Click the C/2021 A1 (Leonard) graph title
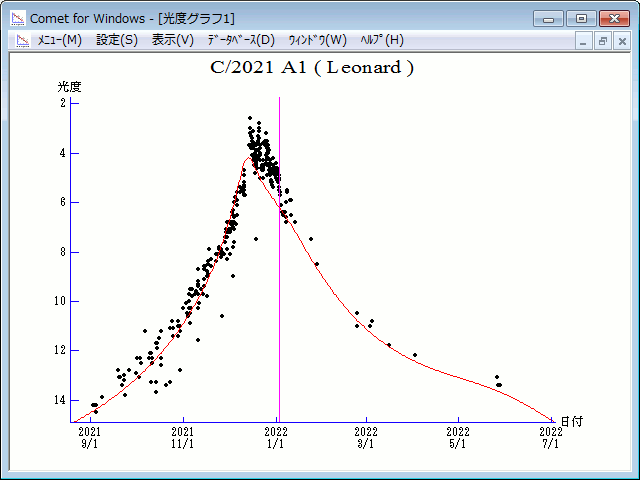The width and height of the screenshot is (640, 480). (x=312, y=68)
